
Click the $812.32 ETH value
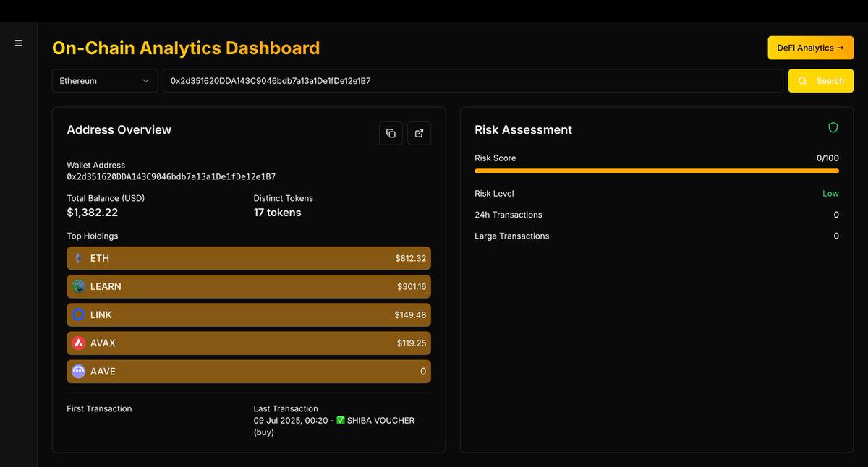411,258
